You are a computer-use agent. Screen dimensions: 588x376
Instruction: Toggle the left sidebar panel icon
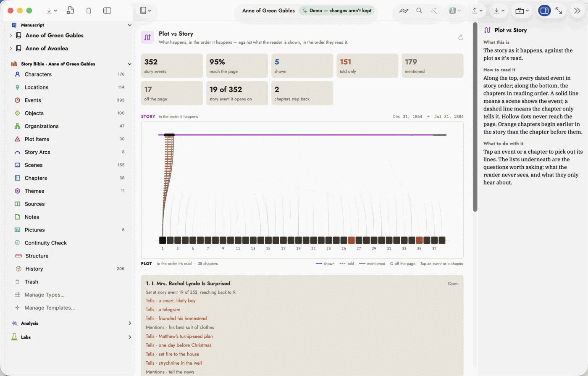pyautogui.click(x=107, y=11)
